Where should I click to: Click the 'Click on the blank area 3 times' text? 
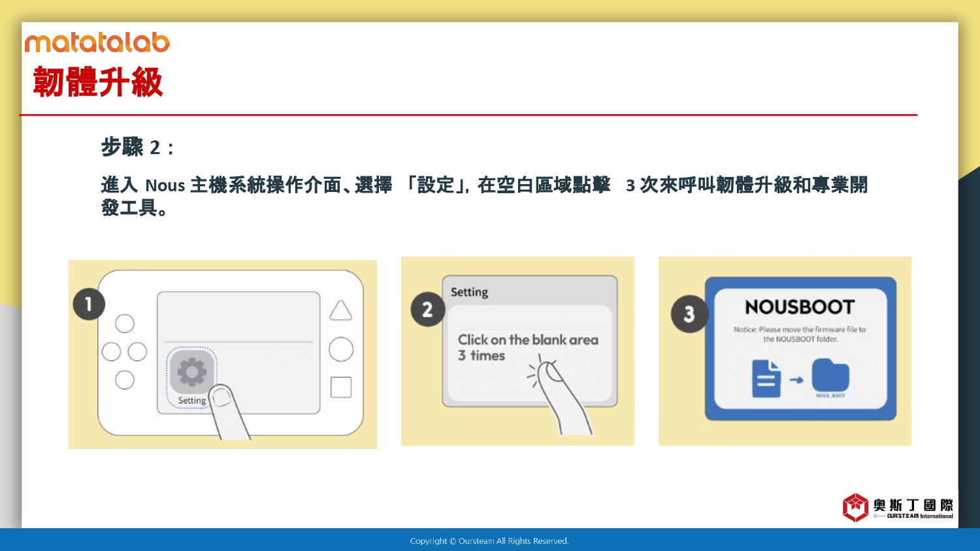(528, 347)
